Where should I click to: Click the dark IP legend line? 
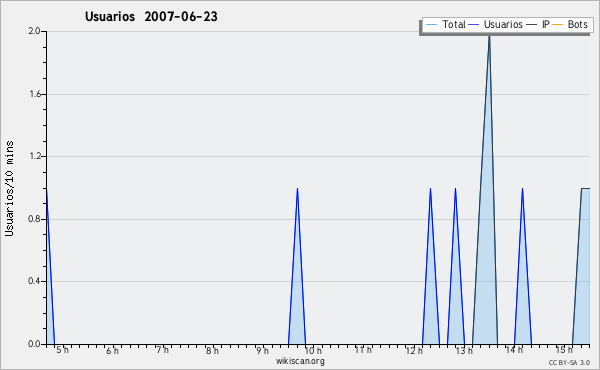tap(532, 25)
